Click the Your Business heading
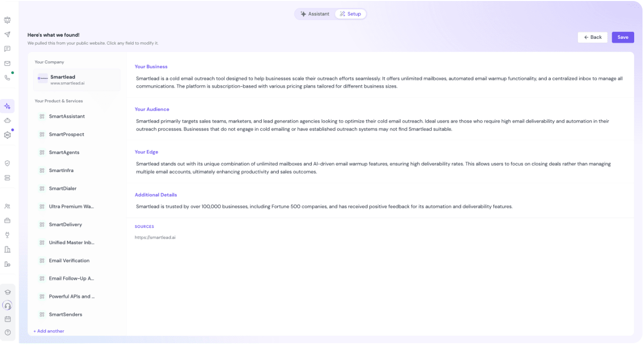644x351 pixels. coord(151,67)
